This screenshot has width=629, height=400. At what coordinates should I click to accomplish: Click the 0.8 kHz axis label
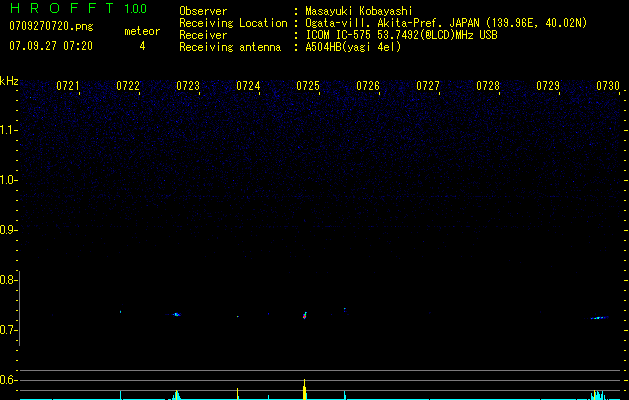coord(7,280)
